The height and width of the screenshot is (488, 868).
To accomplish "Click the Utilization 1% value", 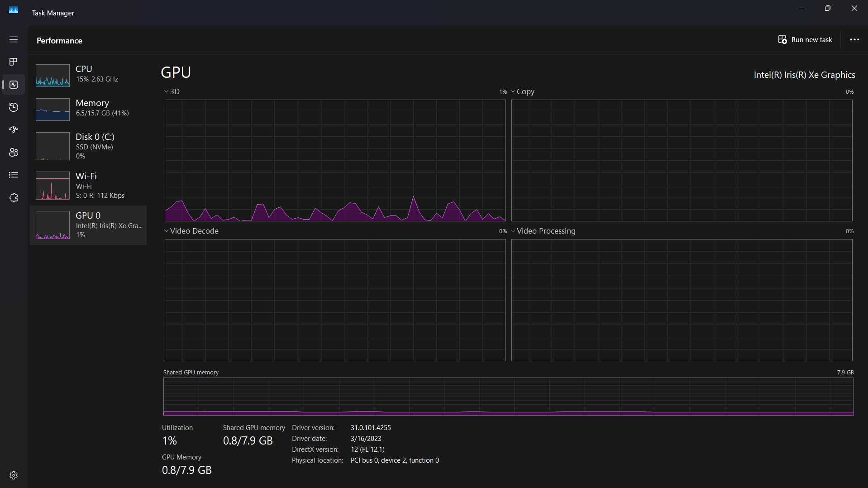I will [170, 440].
